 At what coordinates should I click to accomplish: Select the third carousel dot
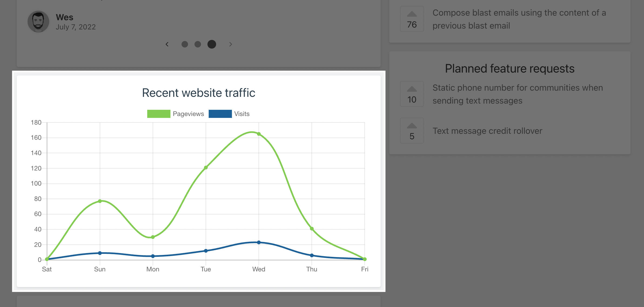click(212, 44)
